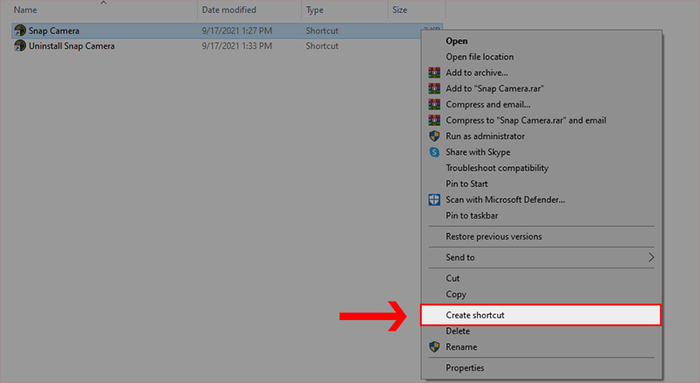The image size is (700, 383).
Task: Click the shield icon for Run as administrator
Action: click(434, 136)
